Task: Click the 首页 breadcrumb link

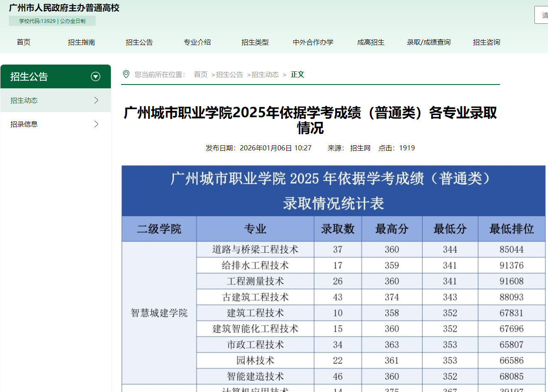Action: click(201, 74)
